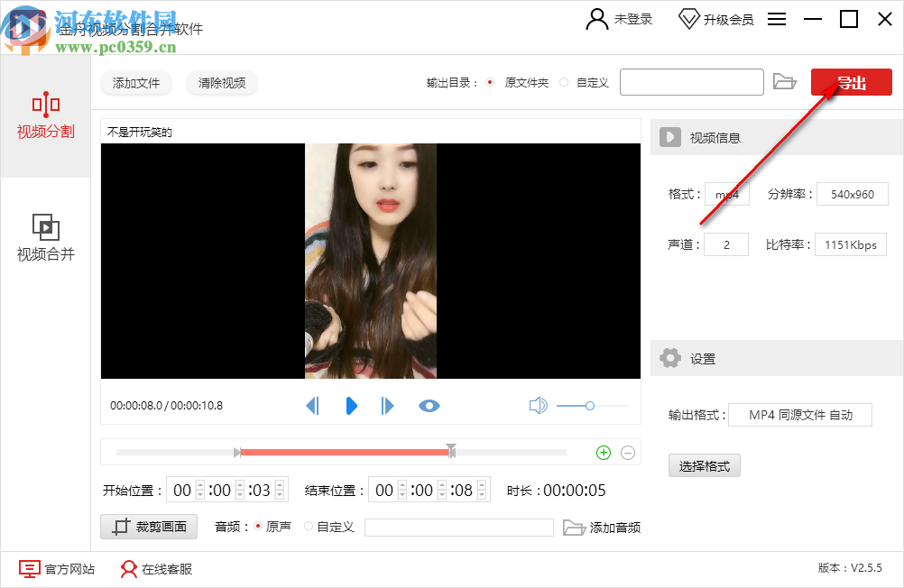Click the eye preview icon in playback bar

click(429, 406)
